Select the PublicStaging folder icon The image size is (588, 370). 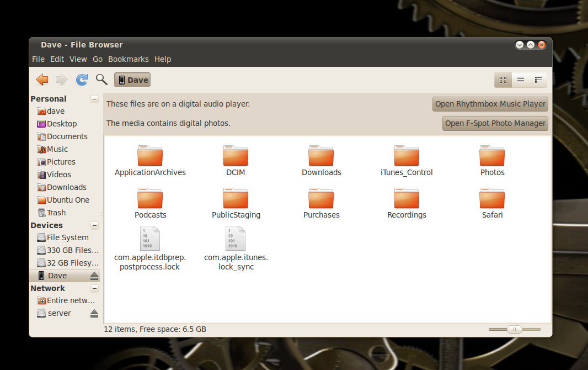point(236,198)
